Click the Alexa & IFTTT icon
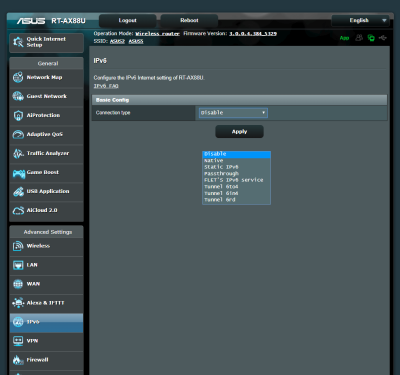400x375 pixels. pos(18,303)
